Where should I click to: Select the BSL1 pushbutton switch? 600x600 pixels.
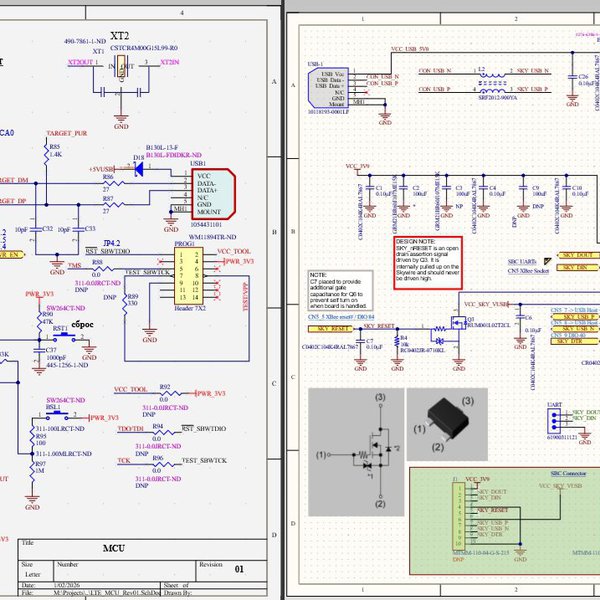(57, 415)
